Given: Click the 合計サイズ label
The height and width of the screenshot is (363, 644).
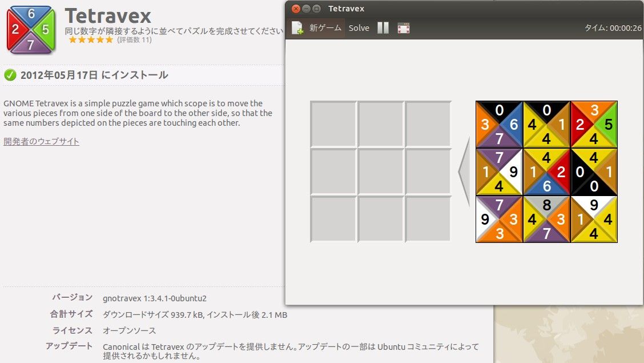Looking at the screenshot, I should [x=71, y=314].
